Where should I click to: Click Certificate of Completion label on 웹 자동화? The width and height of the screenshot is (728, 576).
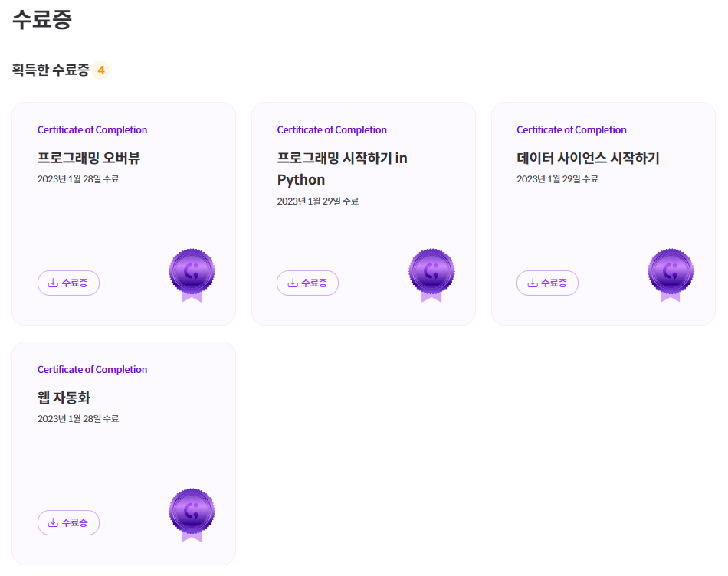(93, 369)
